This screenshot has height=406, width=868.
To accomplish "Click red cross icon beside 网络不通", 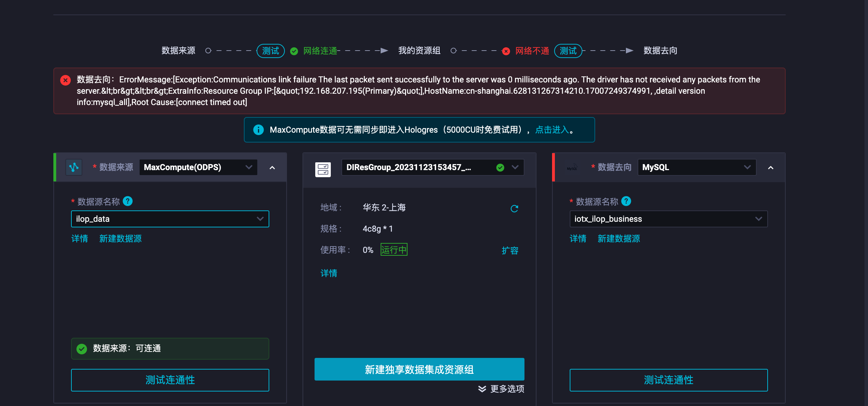I will (x=506, y=51).
